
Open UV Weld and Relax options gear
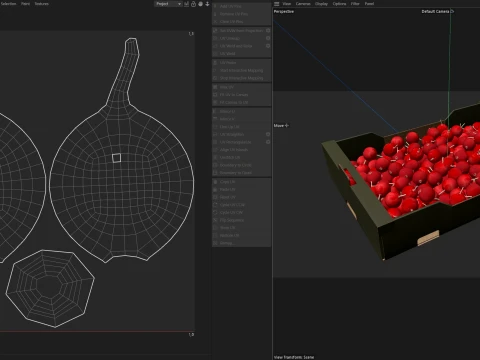point(268,46)
